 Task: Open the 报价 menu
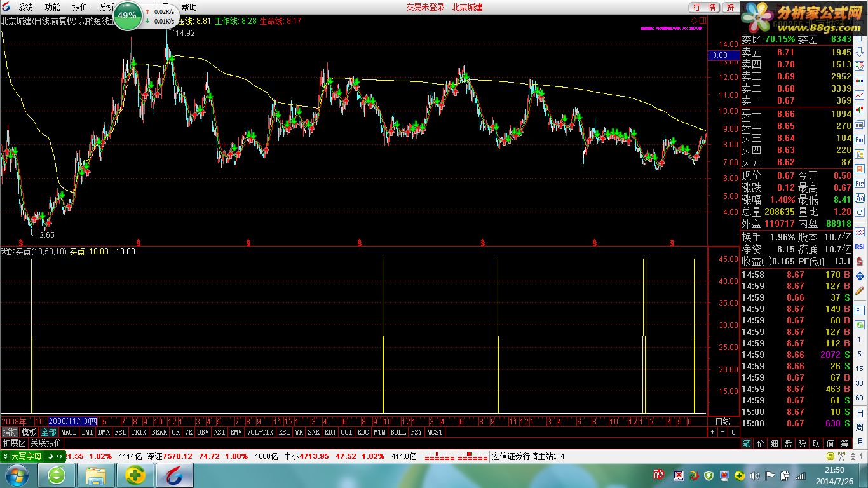[79, 7]
